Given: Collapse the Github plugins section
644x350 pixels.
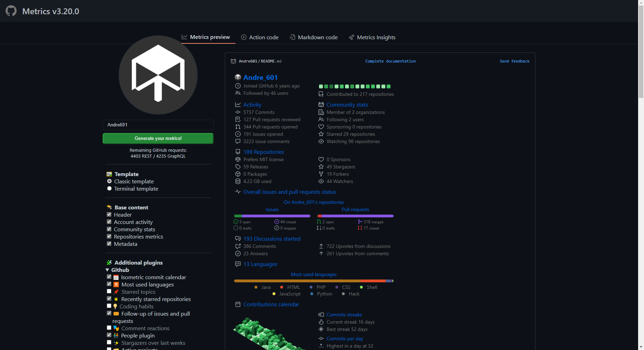Looking at the screenshot, I should [x=117, y=270].
